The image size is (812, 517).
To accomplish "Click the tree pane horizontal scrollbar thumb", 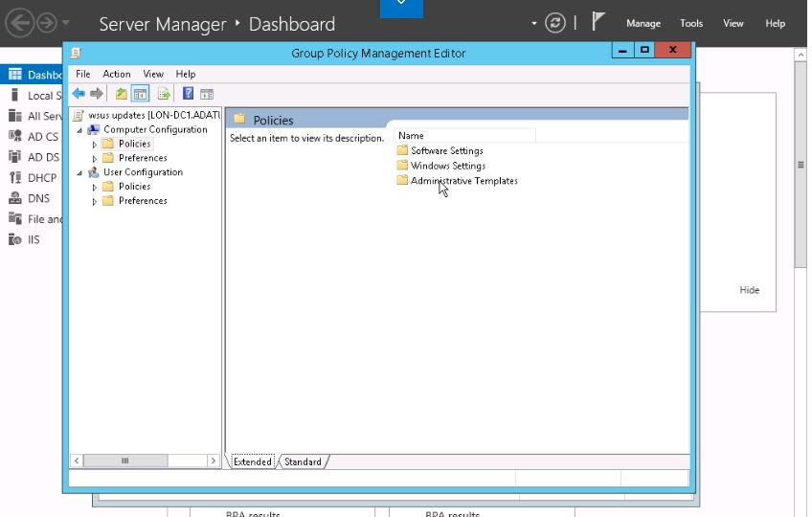I will [x=125, y=461].
